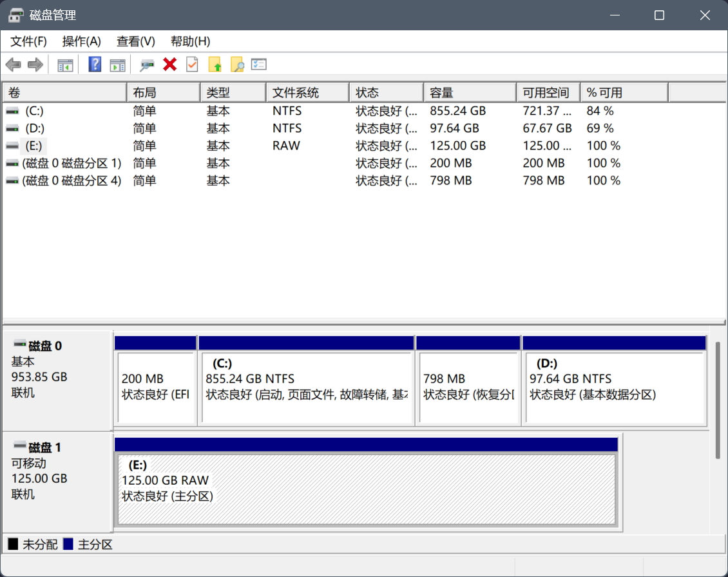Open the 操作(A) menu
This screenshot has width=728, height=577.
(x=81, y=41)
